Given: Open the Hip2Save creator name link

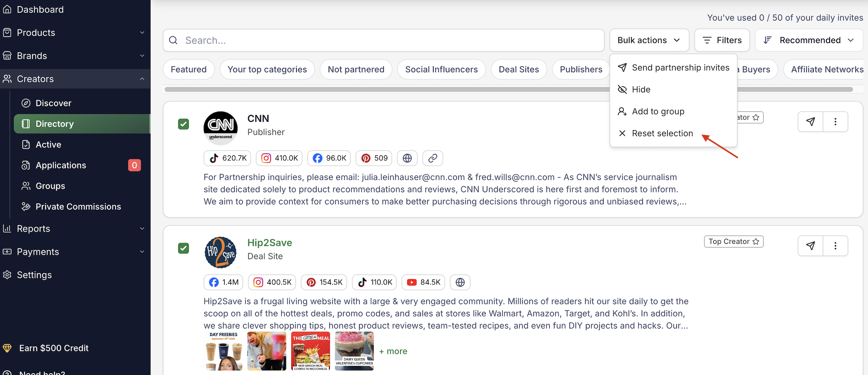Looking at the screenshot, I should pyautogui.click(x=270, y=243).
